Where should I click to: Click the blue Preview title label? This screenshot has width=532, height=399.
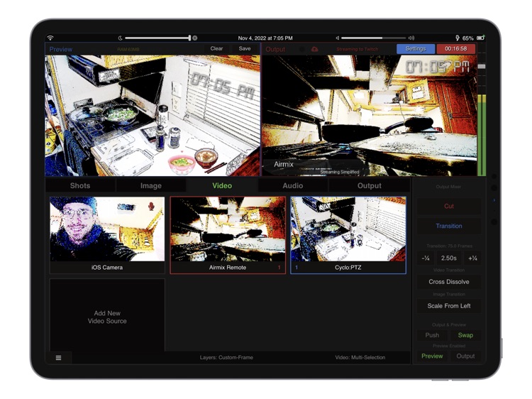click(x=61, y=49)
